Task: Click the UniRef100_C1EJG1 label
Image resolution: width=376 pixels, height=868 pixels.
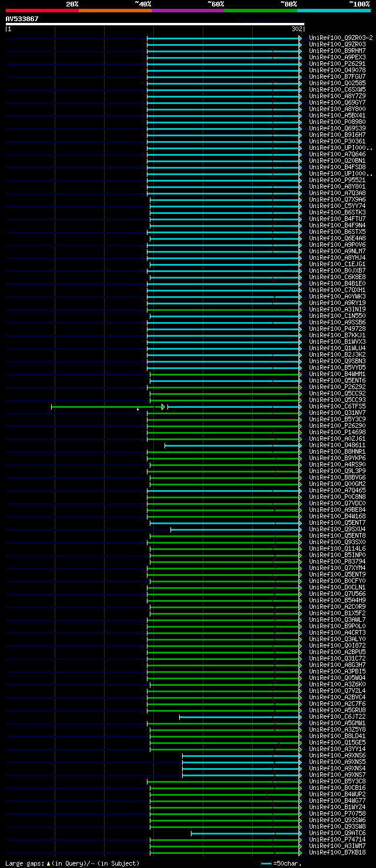Action: click(337, 264)
